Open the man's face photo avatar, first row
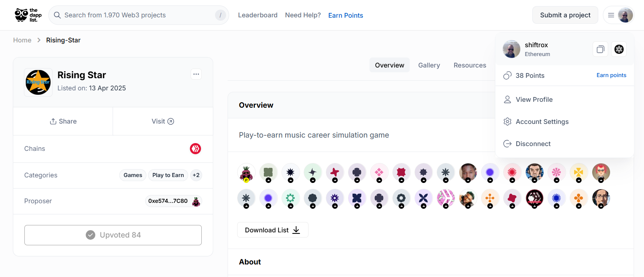 (x=468, y=172)
